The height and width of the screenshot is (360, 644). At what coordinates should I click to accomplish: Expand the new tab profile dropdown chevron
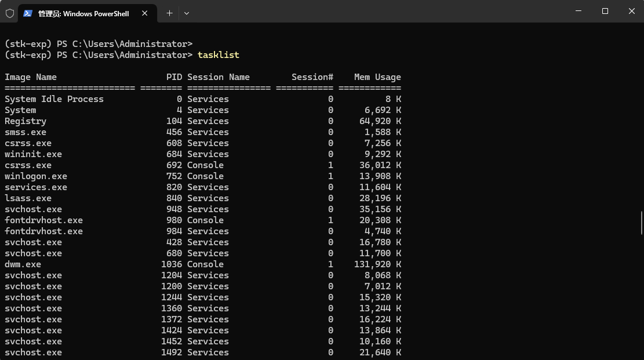click(x=186, y=13)
